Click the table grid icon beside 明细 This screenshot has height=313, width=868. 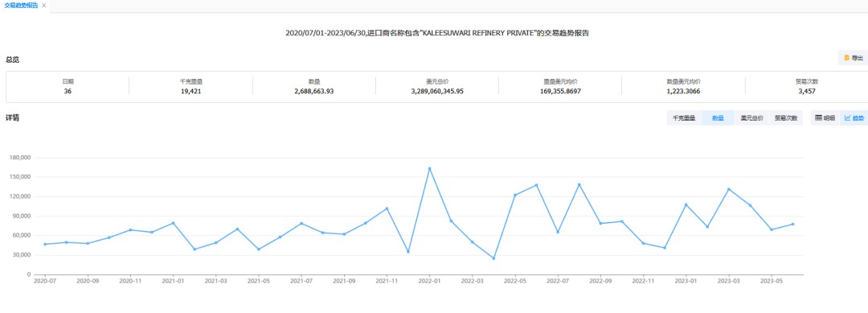(819, 118)
